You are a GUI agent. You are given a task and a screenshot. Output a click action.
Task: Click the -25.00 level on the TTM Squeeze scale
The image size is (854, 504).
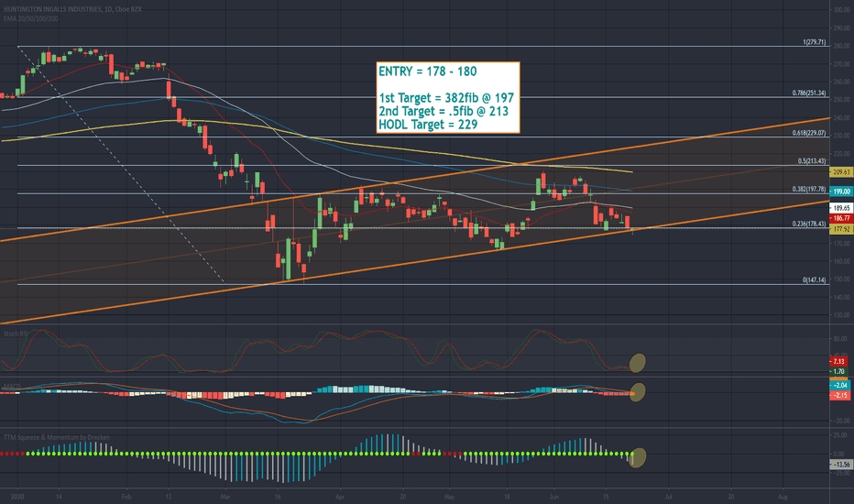point(841,473)
